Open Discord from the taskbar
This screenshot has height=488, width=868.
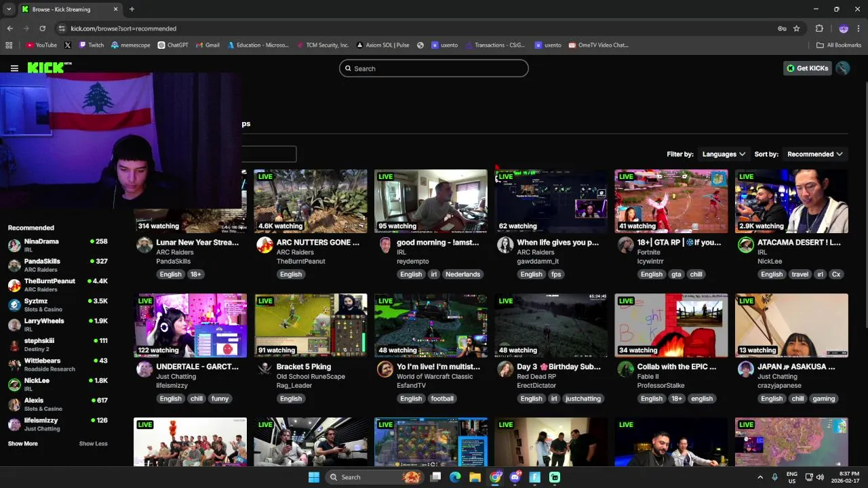point(515,477)
